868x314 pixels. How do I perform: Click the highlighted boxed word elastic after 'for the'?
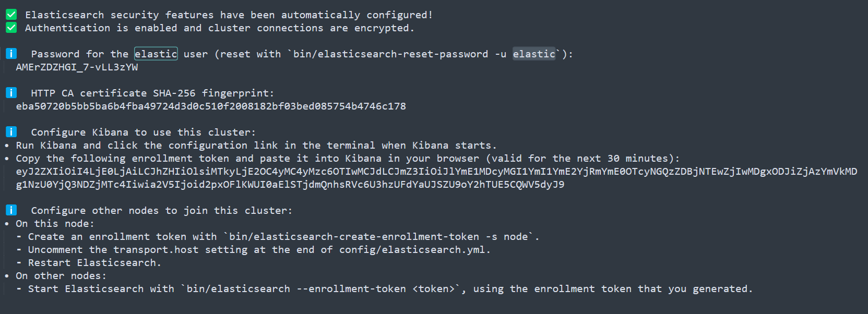(x=156, y=54)
